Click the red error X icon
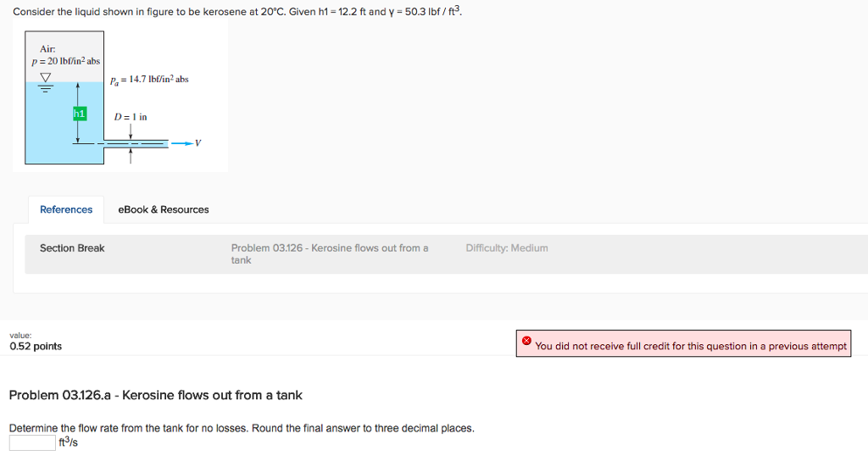The height and width of the screenshot is (456, 868). [526, 342]
